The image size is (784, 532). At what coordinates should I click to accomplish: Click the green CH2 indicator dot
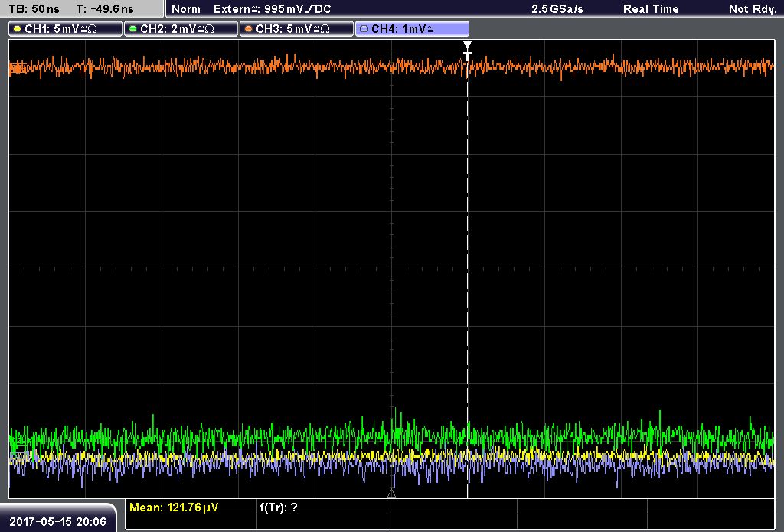133,29
